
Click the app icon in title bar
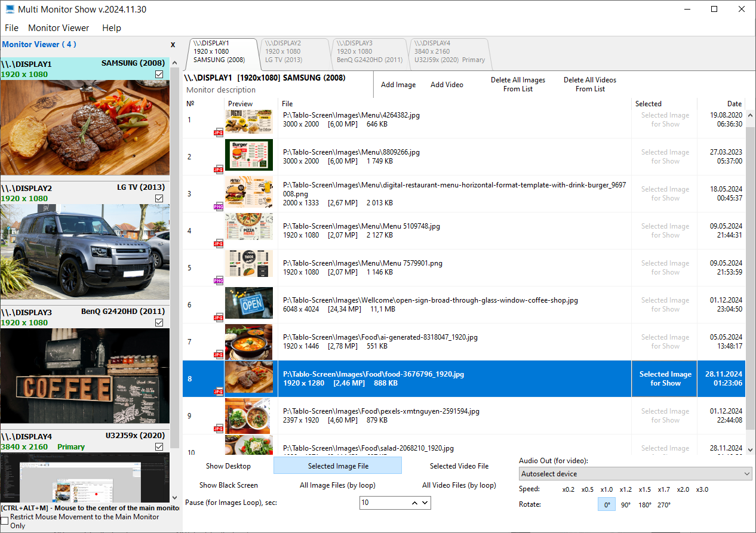10,10
